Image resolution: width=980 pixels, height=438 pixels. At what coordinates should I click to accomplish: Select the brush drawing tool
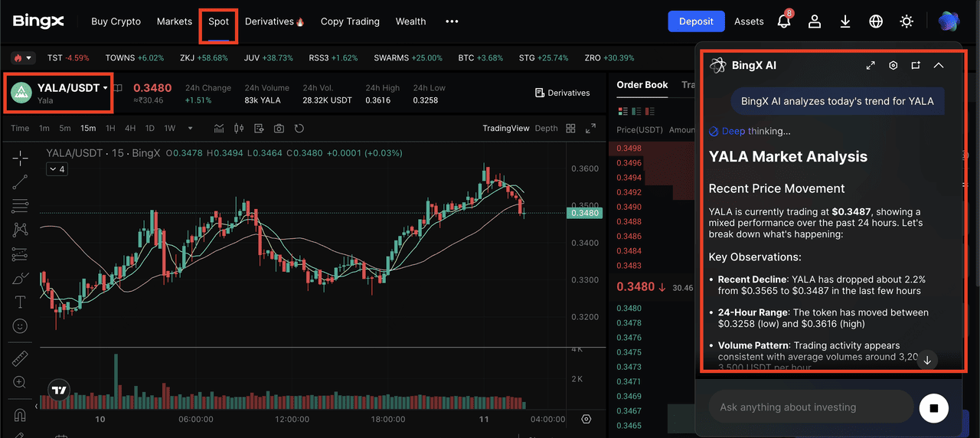point(21,278)
